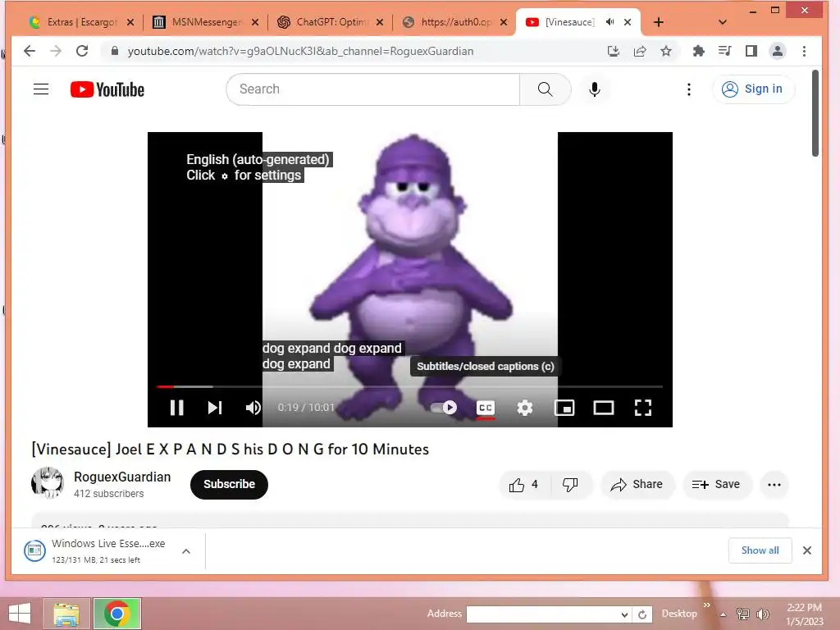
Task: Refresh the taskbar Address toolbar
Action: (642, 614)
